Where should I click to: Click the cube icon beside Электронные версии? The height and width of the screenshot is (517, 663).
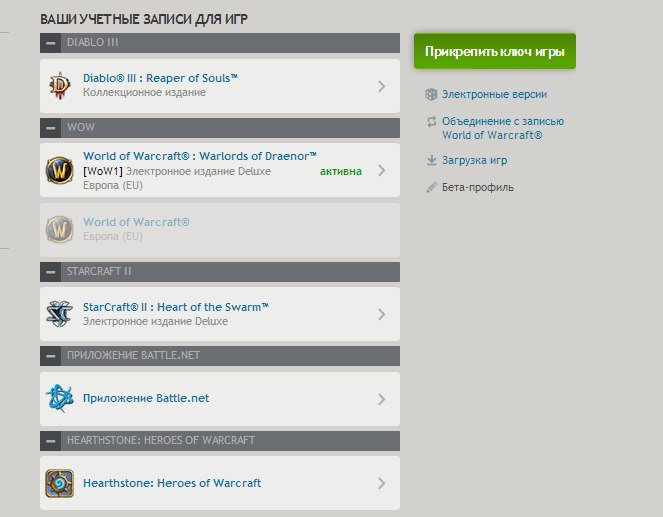tap(431, 94)
